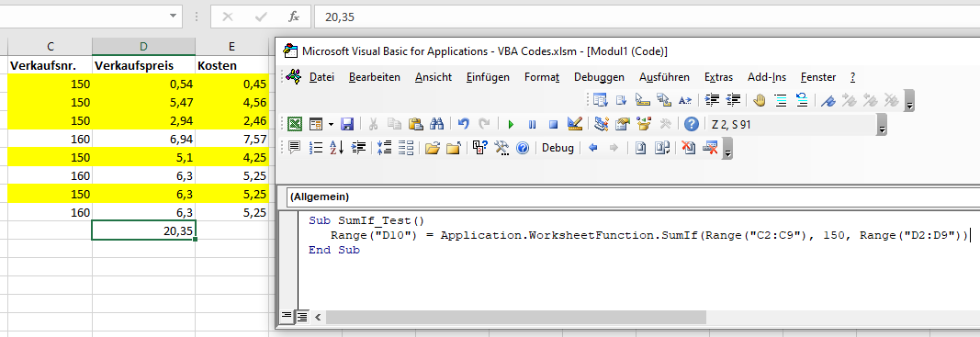Screen dimensions: 980x337
Task: Open the Fenster menu
Action: click(x=818, y=77)
